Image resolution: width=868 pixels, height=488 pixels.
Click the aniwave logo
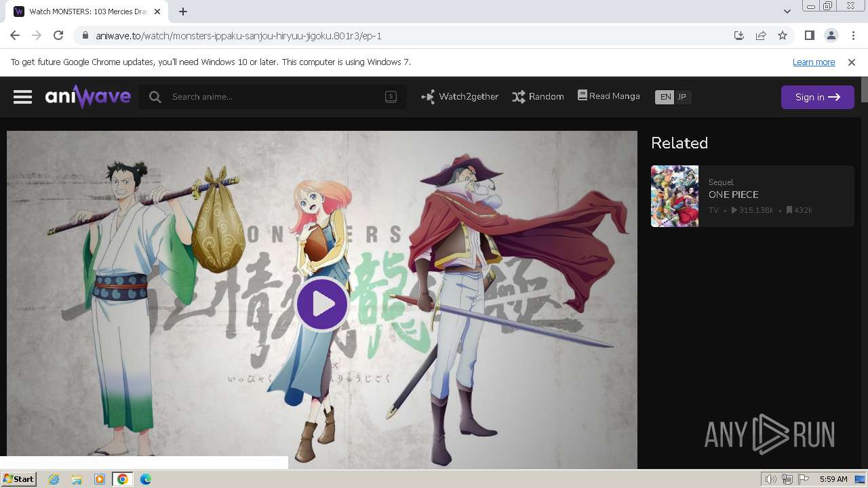[88, 97]
